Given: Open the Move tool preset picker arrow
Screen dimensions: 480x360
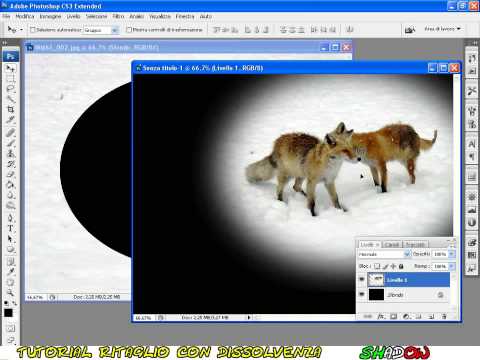Looking at the screenshot, I should tap(22, 30).
